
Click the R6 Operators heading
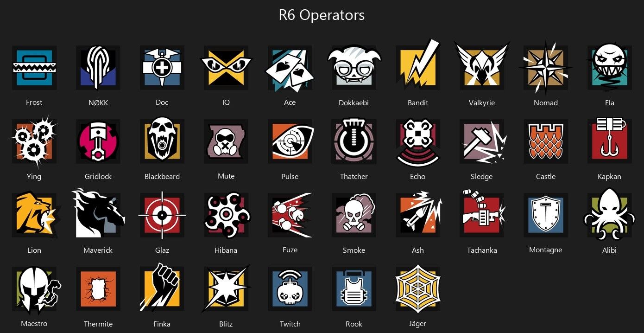[322, 15]
